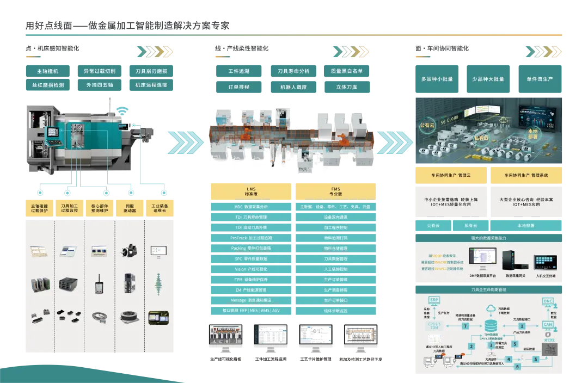
Task: Click the 刀具寿命分析 feature tile
Action: click(x=293, y=71)
